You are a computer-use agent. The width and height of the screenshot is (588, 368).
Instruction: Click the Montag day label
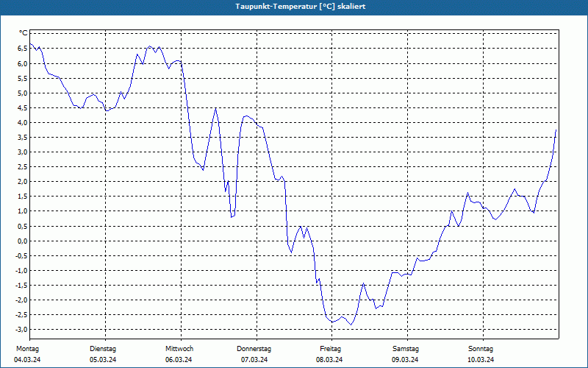[x=27, y=349]
